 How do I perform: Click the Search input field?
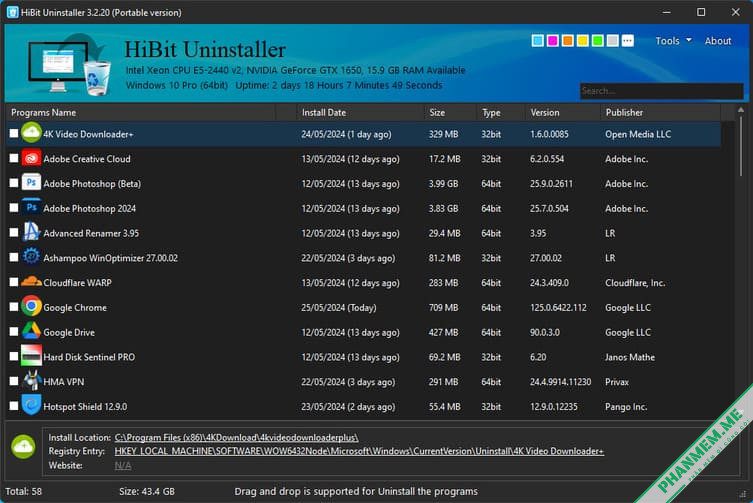click(661, 91)
